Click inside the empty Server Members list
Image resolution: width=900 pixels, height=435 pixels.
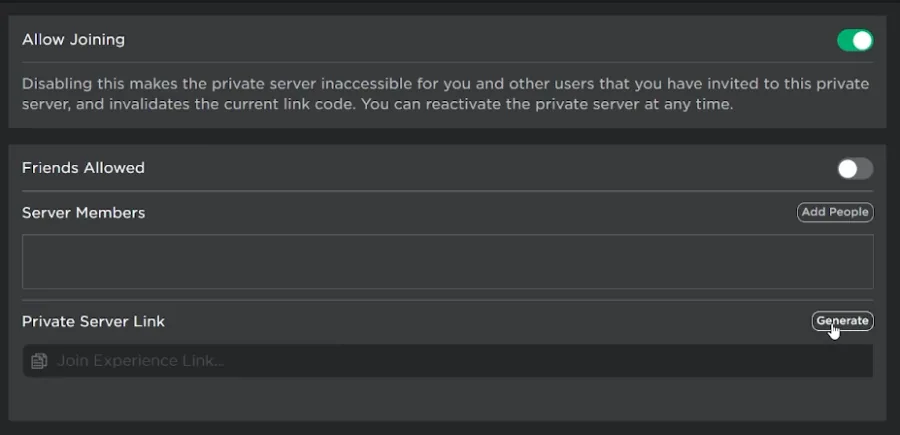point(448,261)
